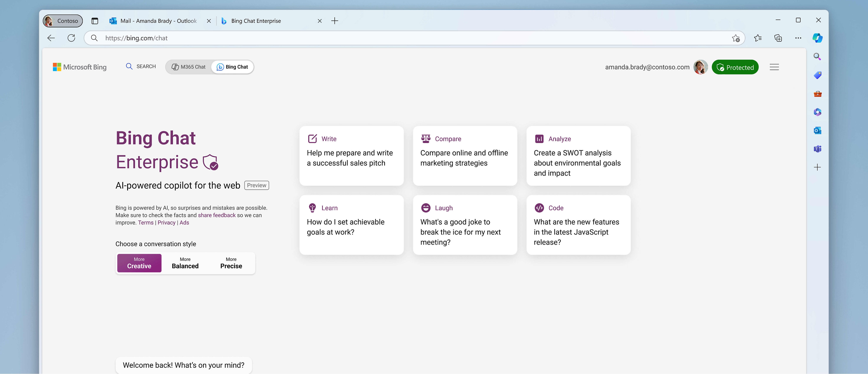Open the hamburger menu
The image size is (868, 374).
[774, 67]
